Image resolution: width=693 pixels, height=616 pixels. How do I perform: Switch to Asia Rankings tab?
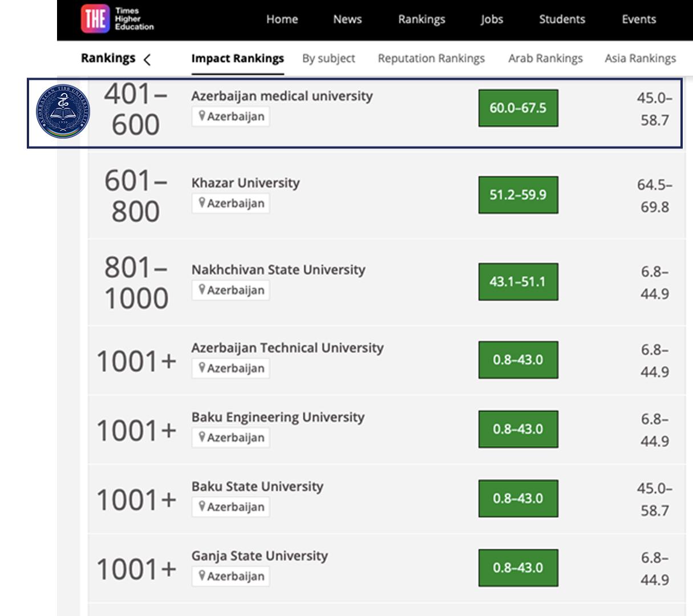(x=640, y=58)
